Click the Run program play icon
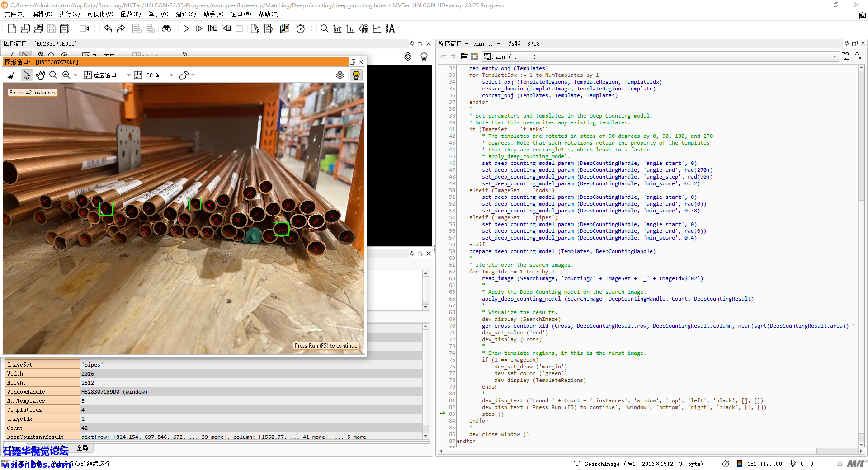This screenshot has width=868, height=470. point(186,29)
